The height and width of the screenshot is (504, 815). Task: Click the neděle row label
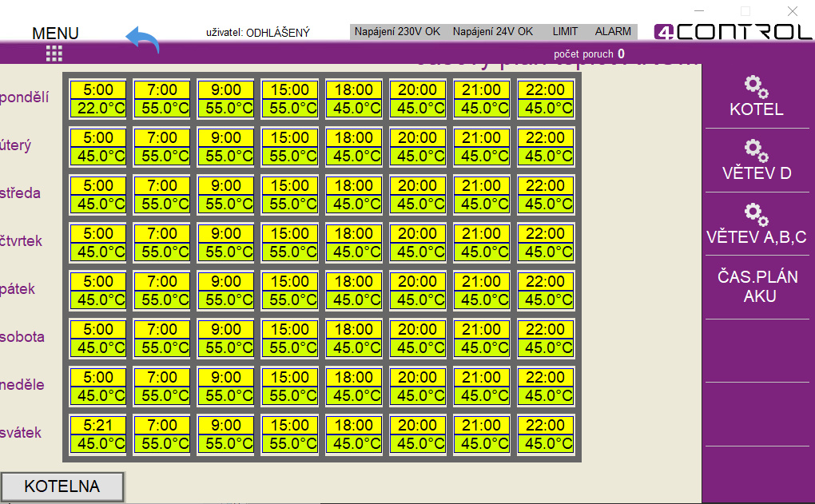pos(22,385)
